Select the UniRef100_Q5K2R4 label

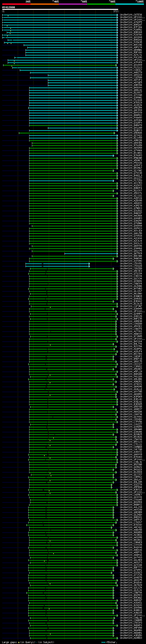[131, 108]
